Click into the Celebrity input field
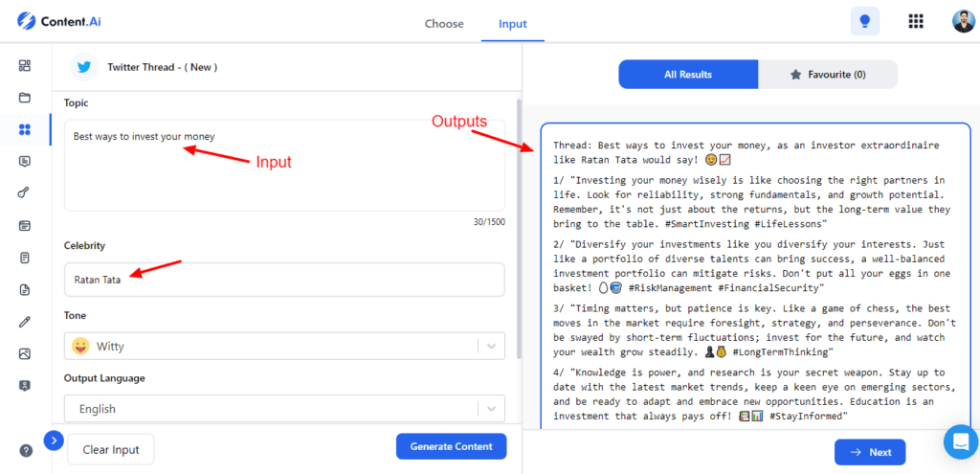980x474 pixels. pyautogui.click(x=284, y=280)
